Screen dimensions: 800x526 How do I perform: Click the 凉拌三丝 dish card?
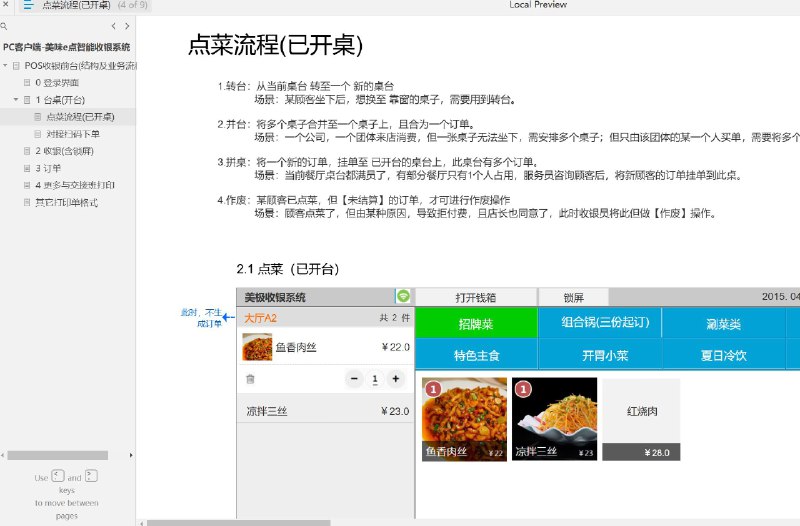tap(555, 419)
